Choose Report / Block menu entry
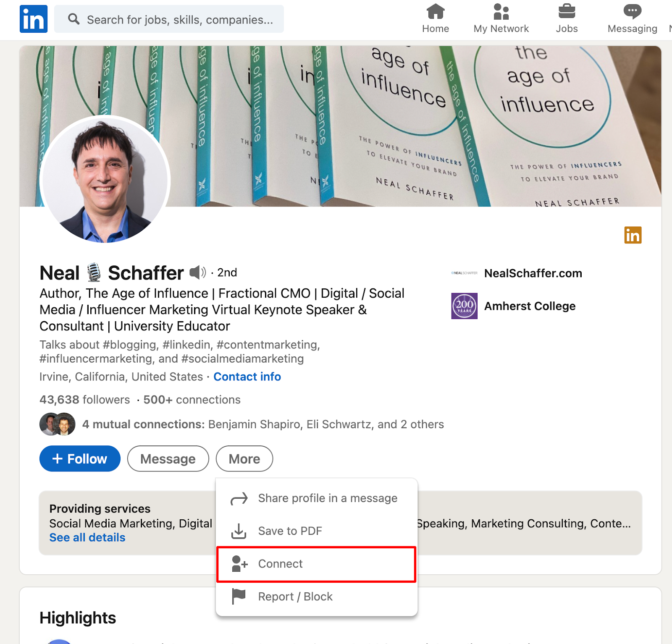This screenshot has height=644, width=672. point(317,597)
